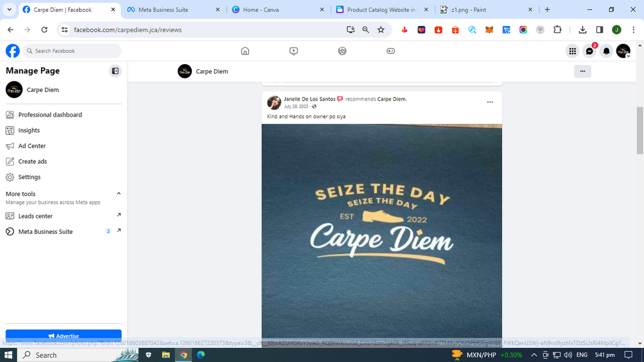Switch to Home - Canva tab
This screenshot has width=644, height=362.
pos(278,9)
